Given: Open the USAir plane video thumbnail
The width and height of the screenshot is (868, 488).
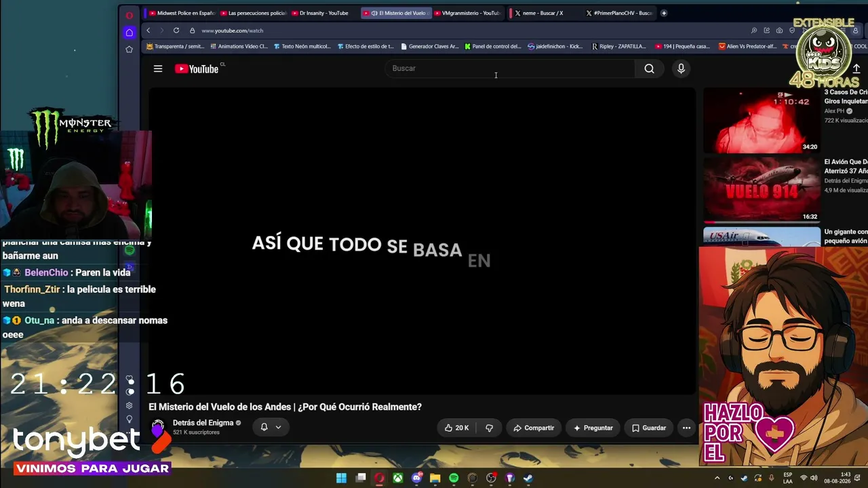Looking at the screenshot, I should [762, 237].
